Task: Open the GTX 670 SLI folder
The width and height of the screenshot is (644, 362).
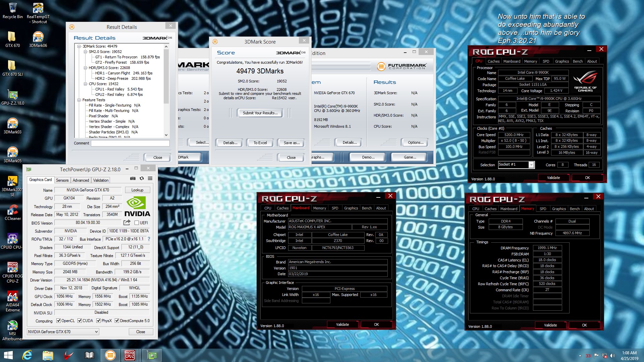Action: click(x=13, y=68)
